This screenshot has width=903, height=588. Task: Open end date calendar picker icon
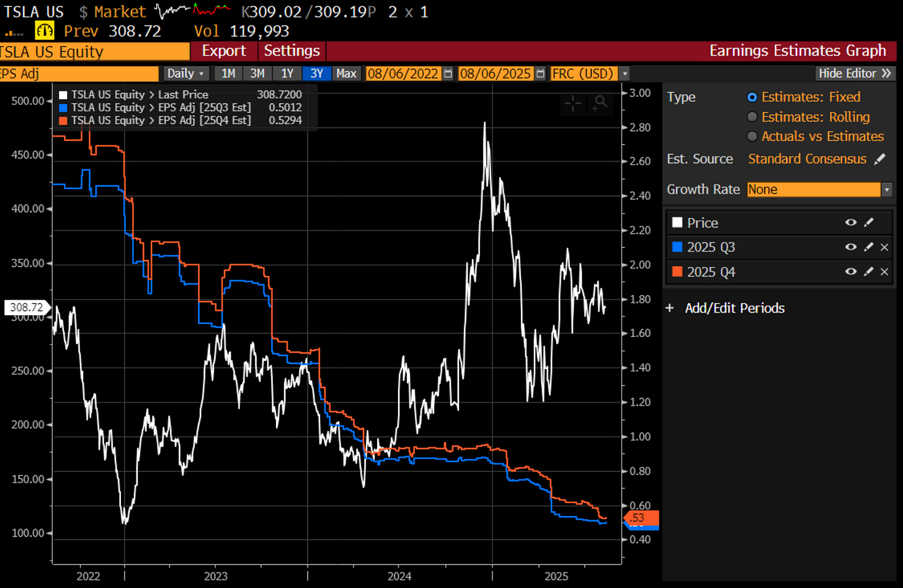[540, 73]
